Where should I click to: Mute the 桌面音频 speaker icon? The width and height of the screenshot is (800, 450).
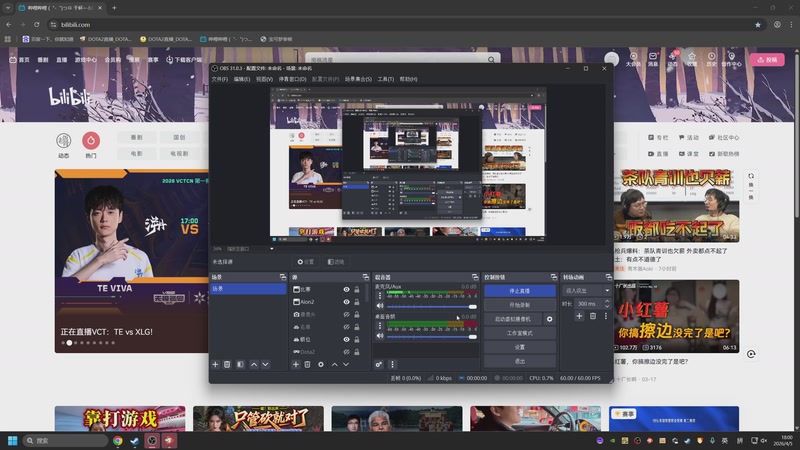[x=380, y=336]
